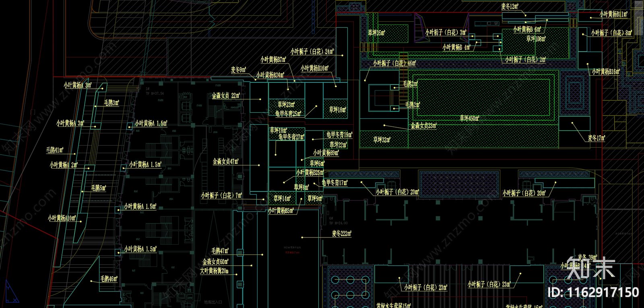Image resolution: width=644 pixels, height=308 pixels.
Task: Select the 草坪9㎡ text
Action: pyautogui.click(x=315, y=198)
